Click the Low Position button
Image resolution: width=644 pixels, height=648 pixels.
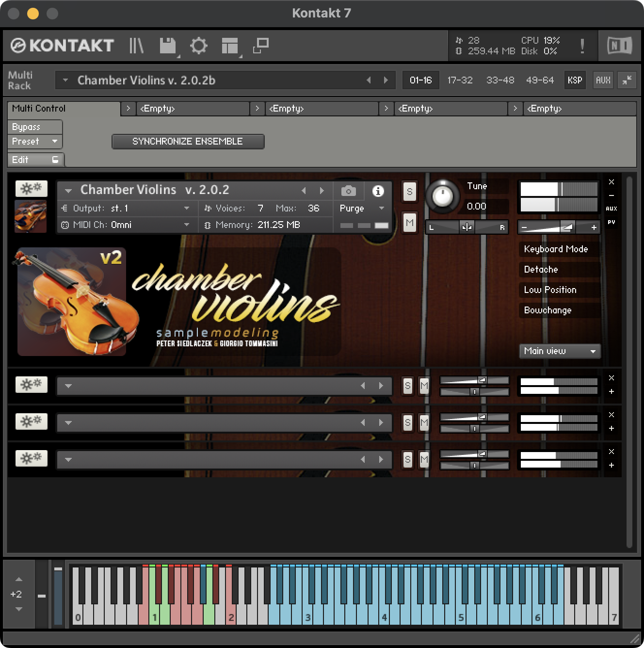pyautogui.click(x=559, y=290)
